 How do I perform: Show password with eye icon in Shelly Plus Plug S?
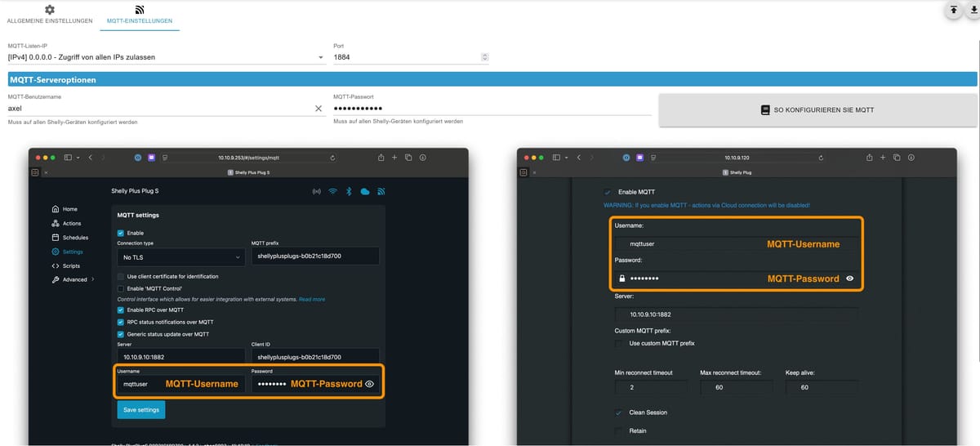click(x=370, y=384)
